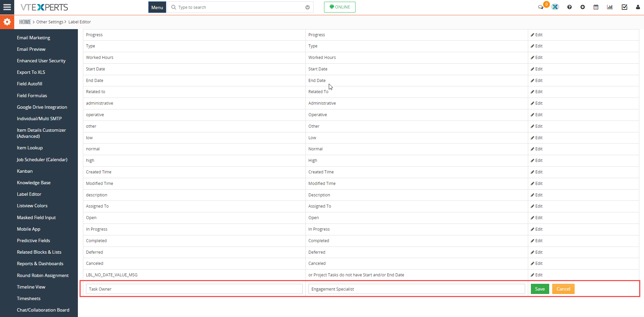
Task: Open Other Settings breadcrumb link
Action: 50,22
